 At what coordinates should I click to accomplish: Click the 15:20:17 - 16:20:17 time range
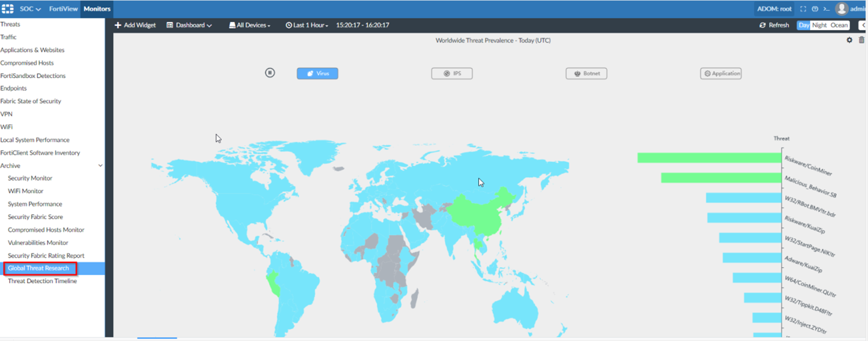pyautogui.click(x=363, y=25)
